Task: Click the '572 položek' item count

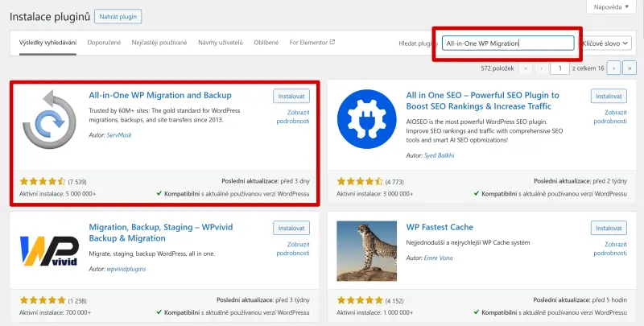Action: (497, 68)
